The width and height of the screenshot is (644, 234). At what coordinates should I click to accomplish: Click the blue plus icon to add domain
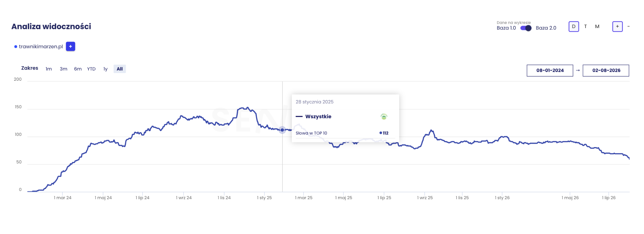point(71,47)
